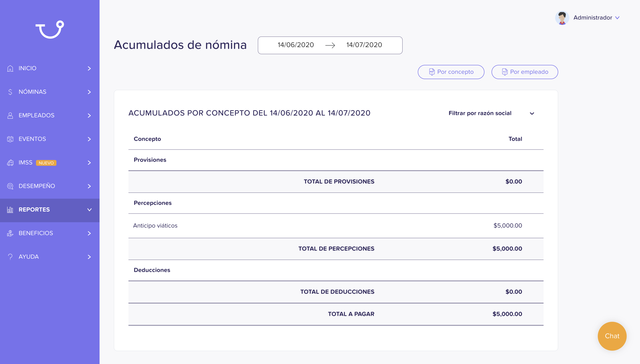Screen dimensions: 640x364
Task: Open the EVENTOS sidebar menu
Action: coord(50,139)
